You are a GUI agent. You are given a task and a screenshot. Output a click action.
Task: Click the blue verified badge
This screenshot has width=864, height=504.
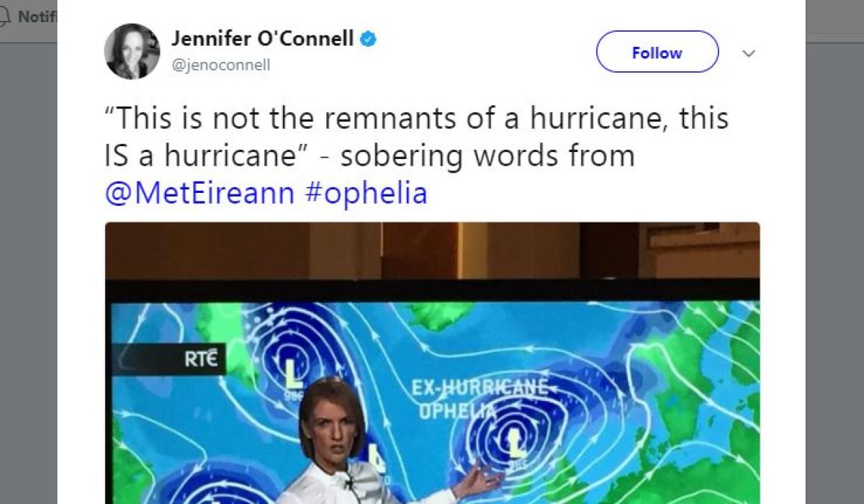point(369,40)
